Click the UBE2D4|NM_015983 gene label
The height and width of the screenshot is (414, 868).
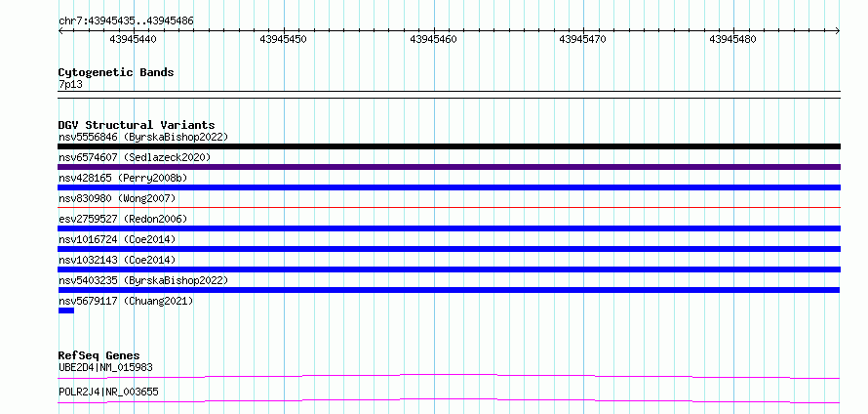(x=105, y=367)
